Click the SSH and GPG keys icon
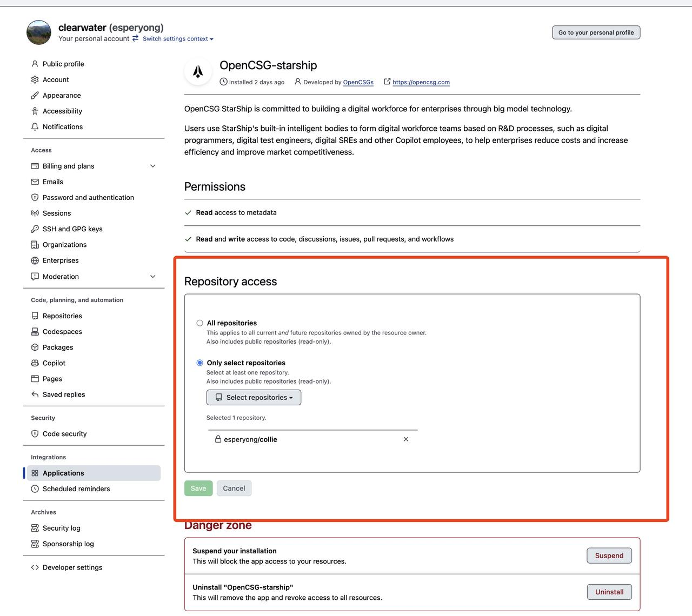 [35, 229]
